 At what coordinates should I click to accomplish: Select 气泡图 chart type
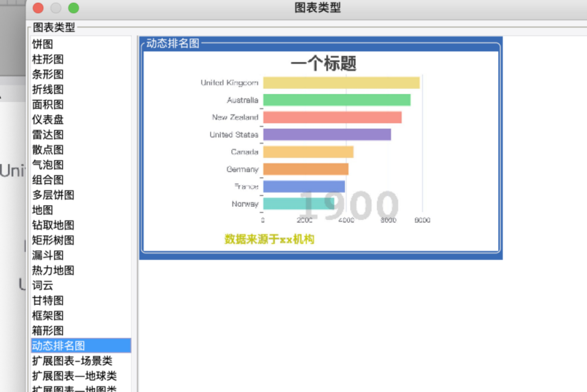48,165
